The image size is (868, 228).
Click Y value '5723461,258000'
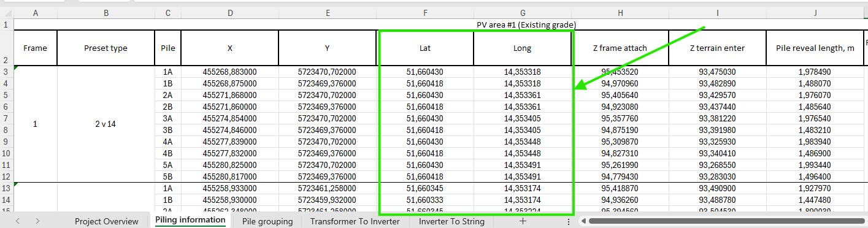pos(328,188)
